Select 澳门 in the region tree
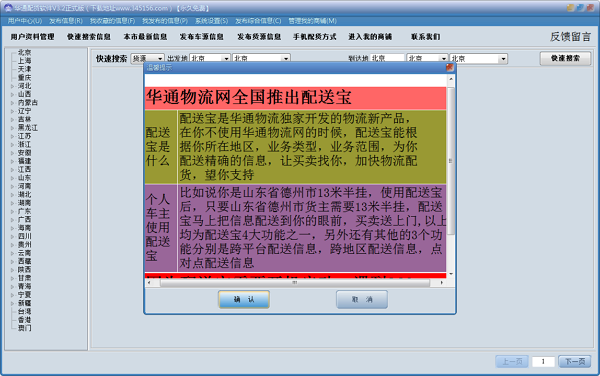This screenshot has height=376, width=600. (x=24, y=328)
